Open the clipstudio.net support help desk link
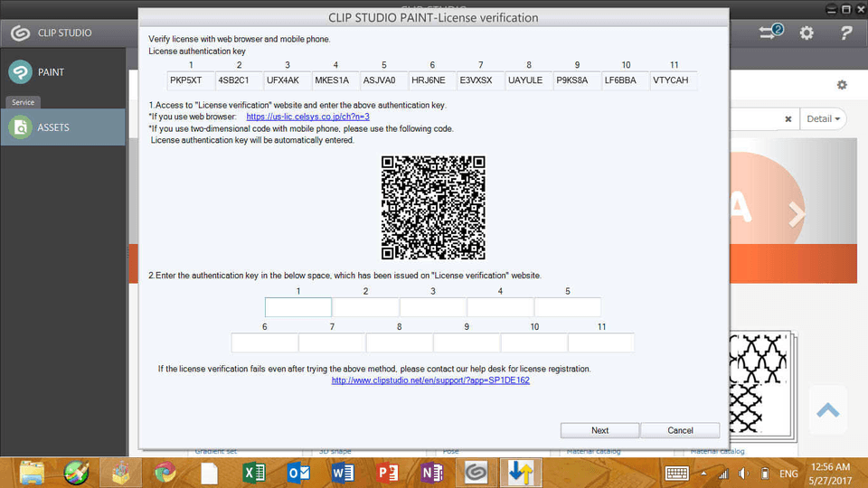 tap(430, 380)
